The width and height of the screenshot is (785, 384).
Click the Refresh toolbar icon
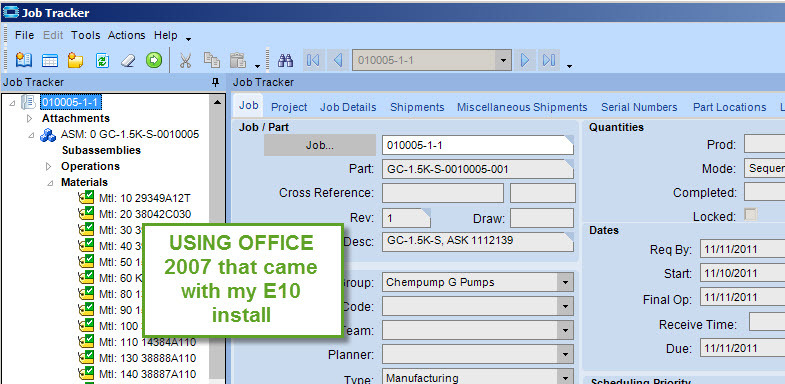102,61
